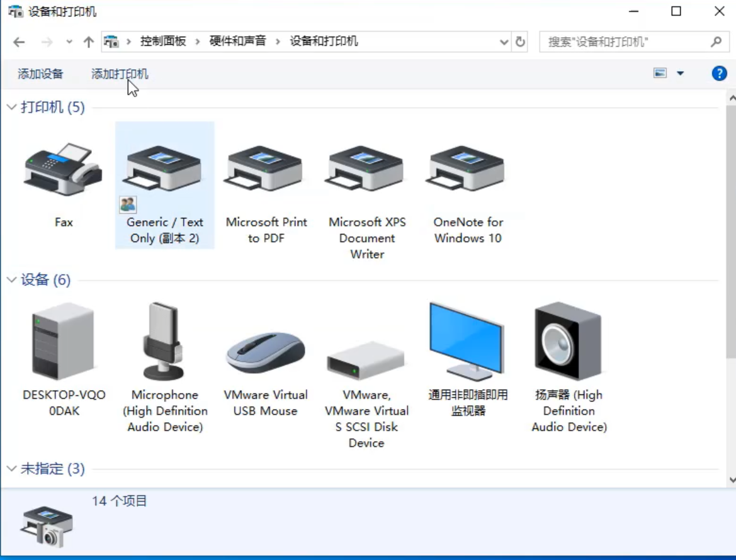Image resolution: width=736 pixels, height=560 pixels.
Task: Expand the 未指定 (3) group
Action: tap(11, 469)
